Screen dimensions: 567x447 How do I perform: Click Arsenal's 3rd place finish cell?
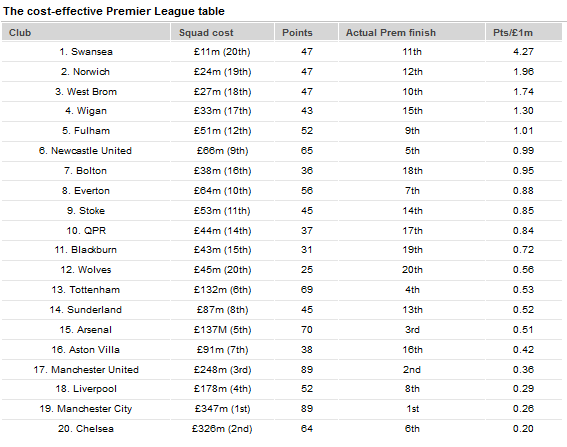coord(412,330)
